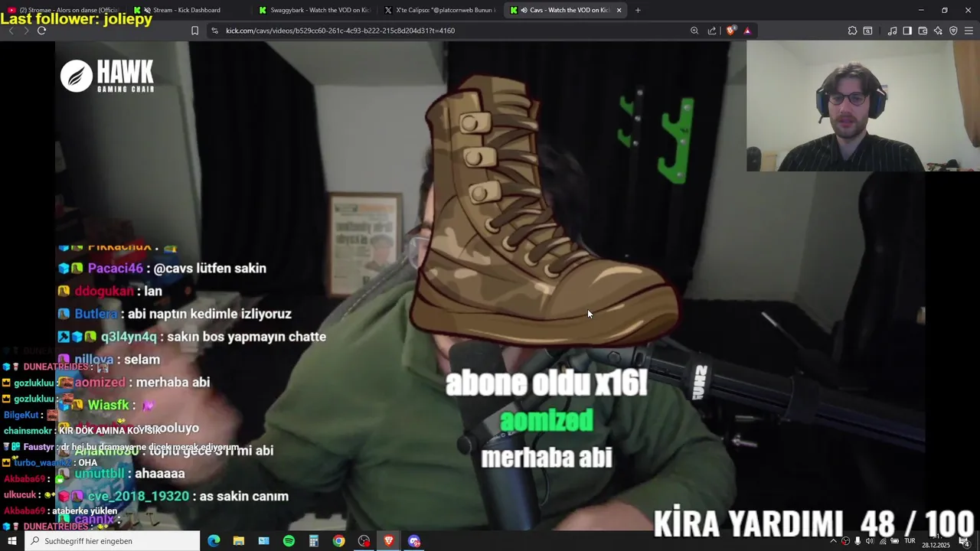
Task: Click q3l4yn4q's chat message
Action: pyautogui.click(x=192, y=337)
